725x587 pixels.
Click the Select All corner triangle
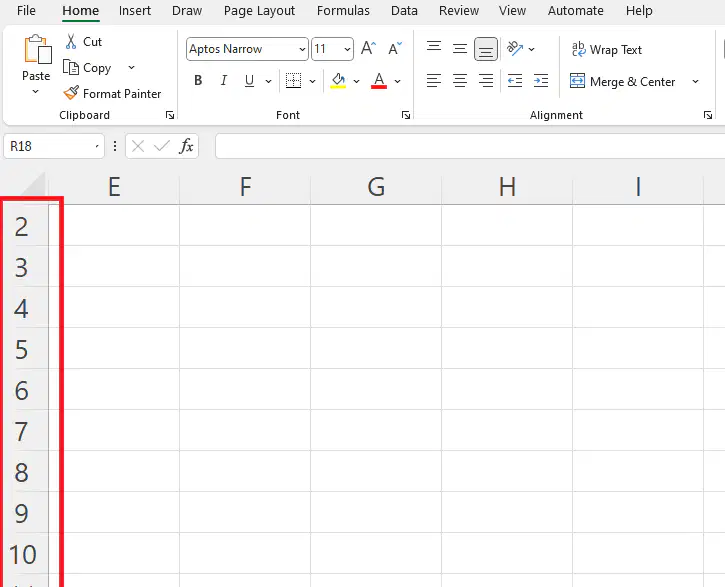click(x=33, y=184)
